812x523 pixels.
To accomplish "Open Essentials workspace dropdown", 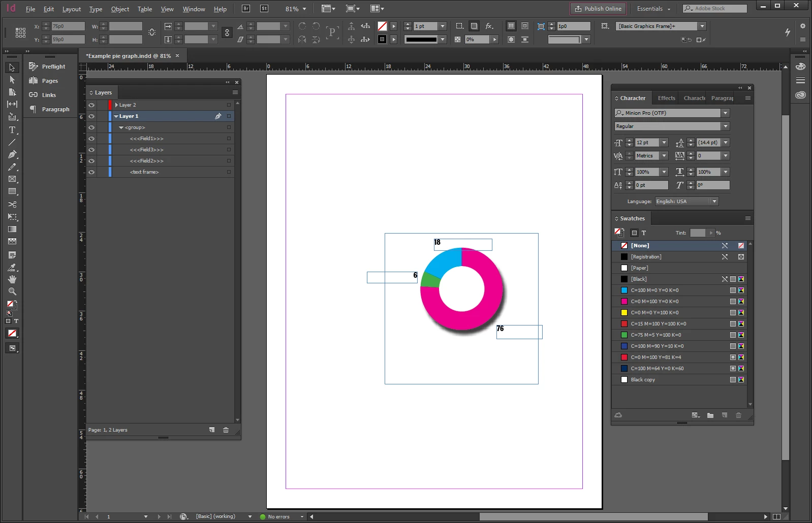I will [654, 9].
